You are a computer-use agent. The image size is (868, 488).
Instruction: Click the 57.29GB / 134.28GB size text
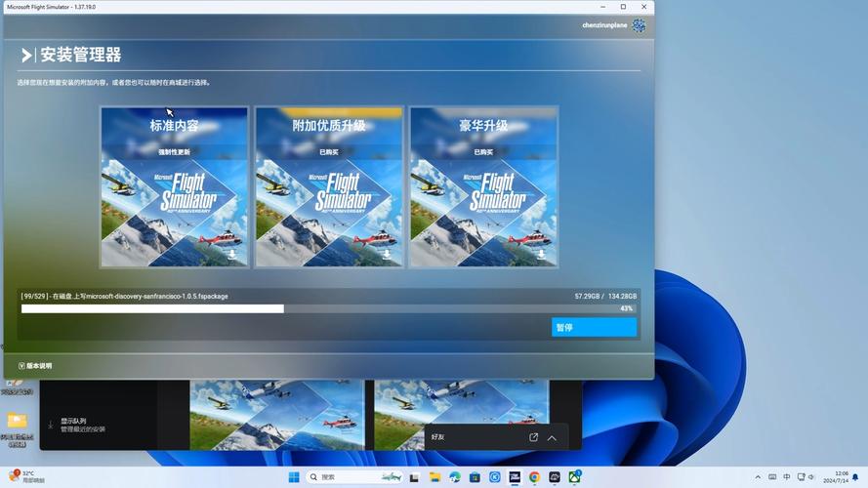[x=605, y=296]
